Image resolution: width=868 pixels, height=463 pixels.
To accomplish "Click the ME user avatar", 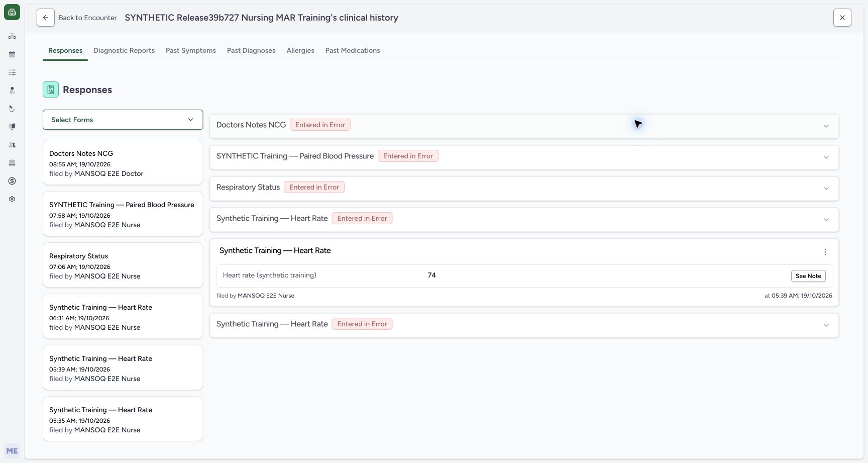I will tap(12, 451).
